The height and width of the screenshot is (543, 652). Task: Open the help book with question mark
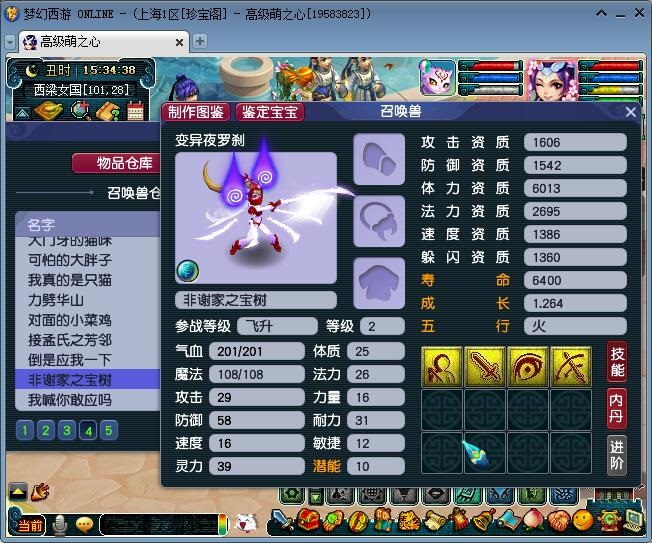point(108,111)
